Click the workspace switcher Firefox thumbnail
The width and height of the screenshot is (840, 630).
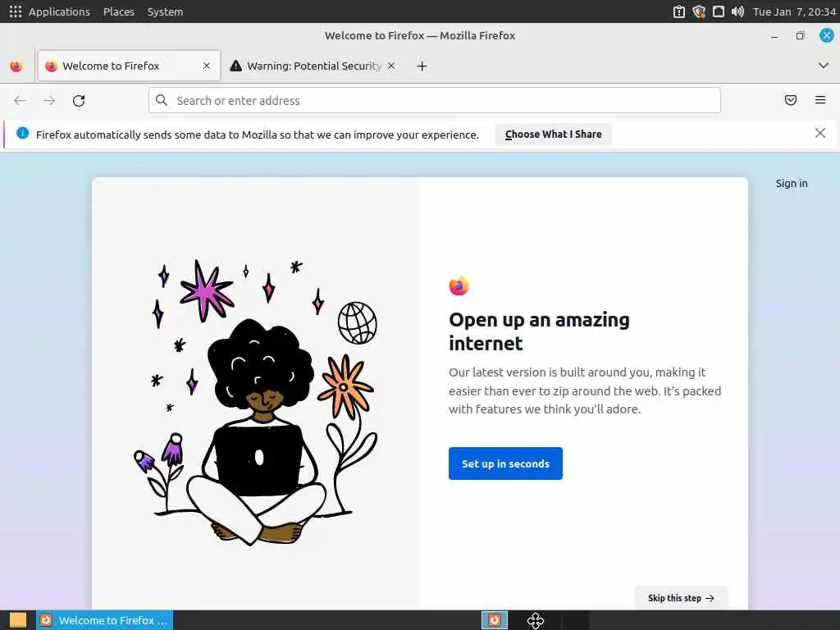click(495, 620)
